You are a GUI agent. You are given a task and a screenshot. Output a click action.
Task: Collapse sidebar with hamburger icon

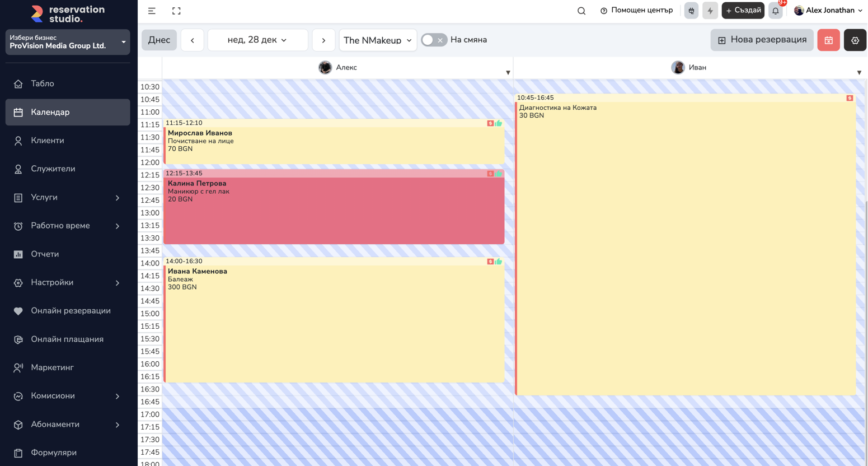[x=152, y=11]
